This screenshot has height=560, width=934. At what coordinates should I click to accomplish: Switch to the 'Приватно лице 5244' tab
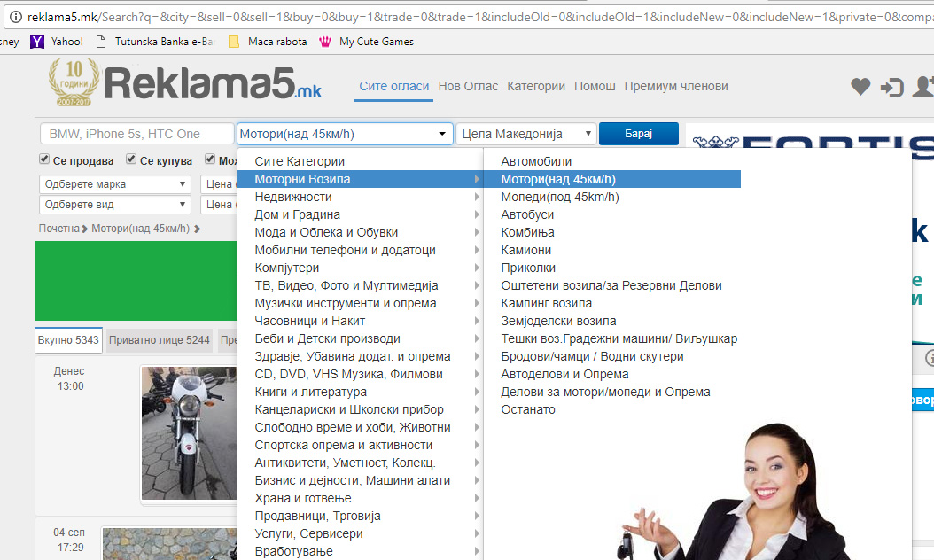click(159, 340)
